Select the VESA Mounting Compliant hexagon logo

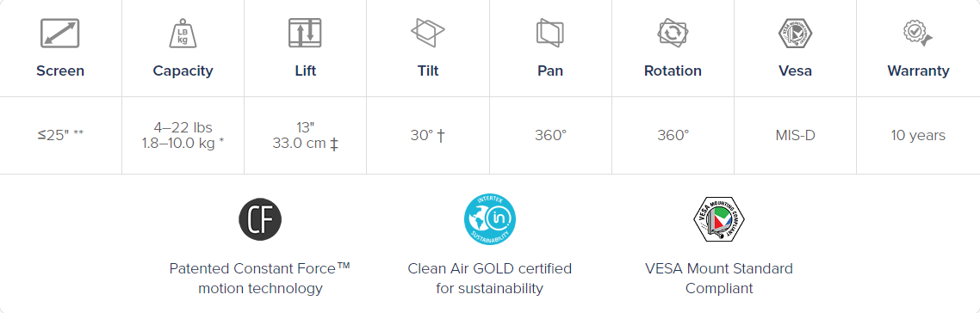(x=719, y=219)
